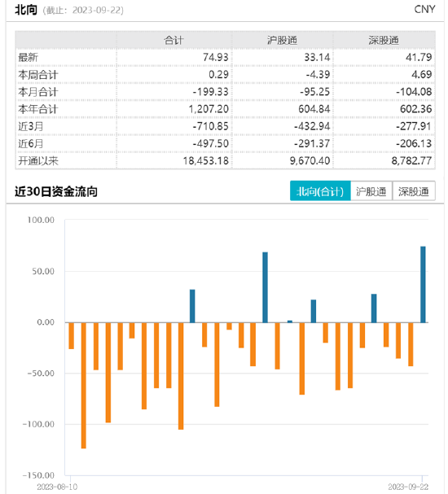This screenshot has height=494, width=448.
Task: Click the value 9,670.40
Action: [310, 160]
